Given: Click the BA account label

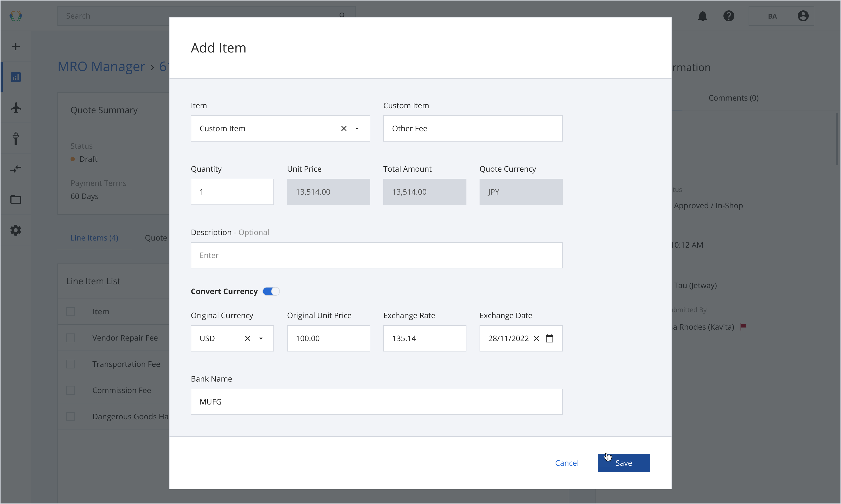Looking at the screenshot, I should click(772, 16).
